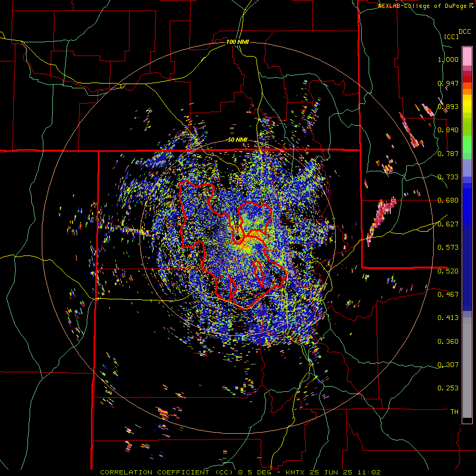Click the DCC label above the legend
The width and height of the screenshot is (476, 476).
tap(464, 32)
